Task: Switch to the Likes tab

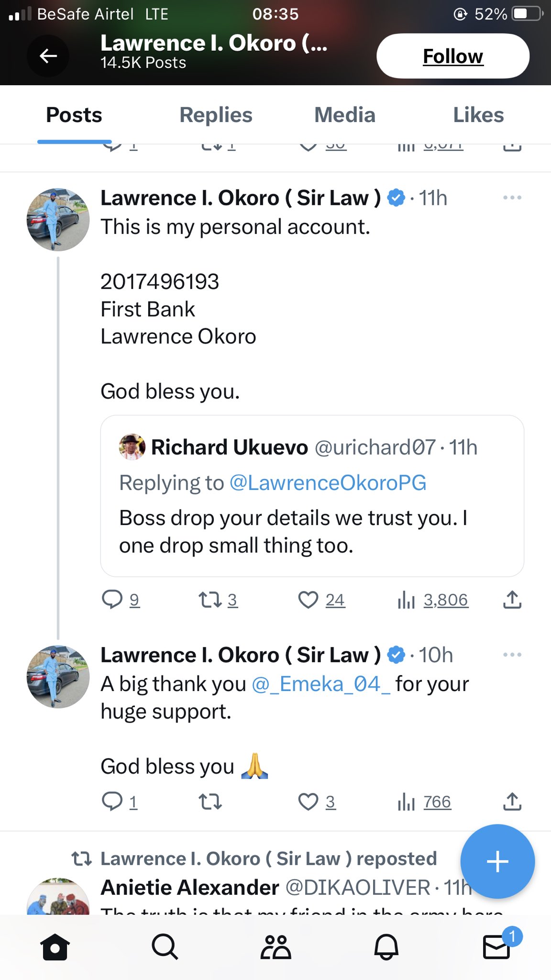Action: coord(478,115)
